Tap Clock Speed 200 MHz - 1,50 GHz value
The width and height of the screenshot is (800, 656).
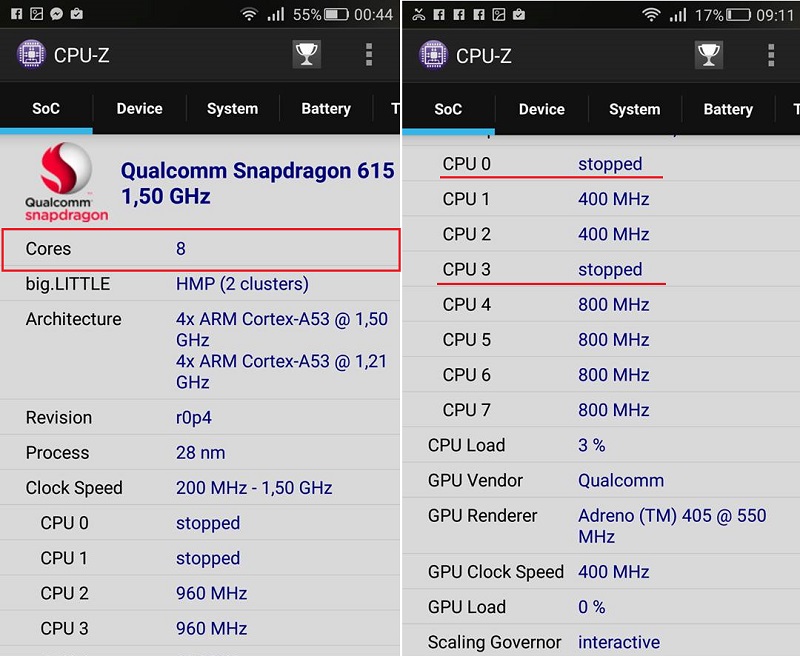254,488
